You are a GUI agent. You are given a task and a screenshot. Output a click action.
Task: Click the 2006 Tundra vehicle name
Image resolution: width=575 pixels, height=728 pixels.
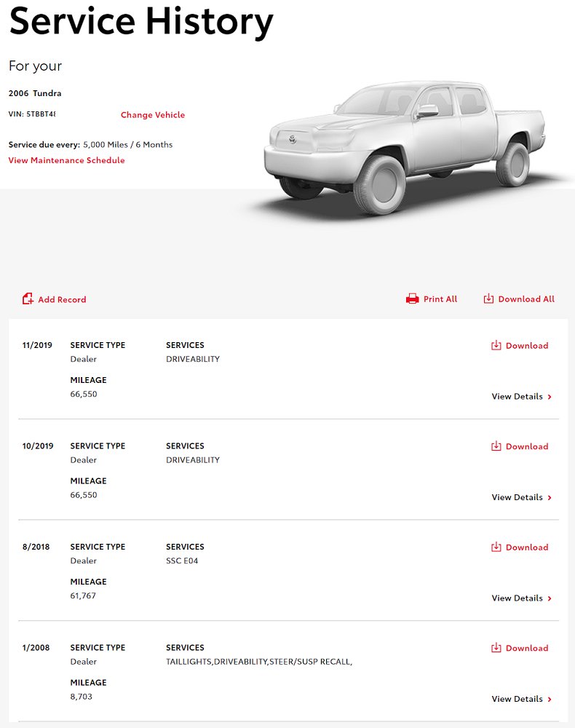(x=35, y=93)
